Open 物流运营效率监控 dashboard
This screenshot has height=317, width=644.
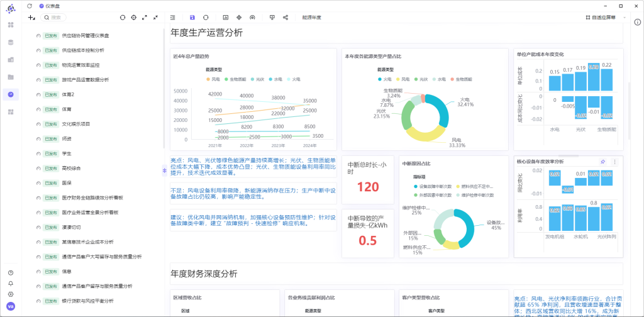point(80,65)
